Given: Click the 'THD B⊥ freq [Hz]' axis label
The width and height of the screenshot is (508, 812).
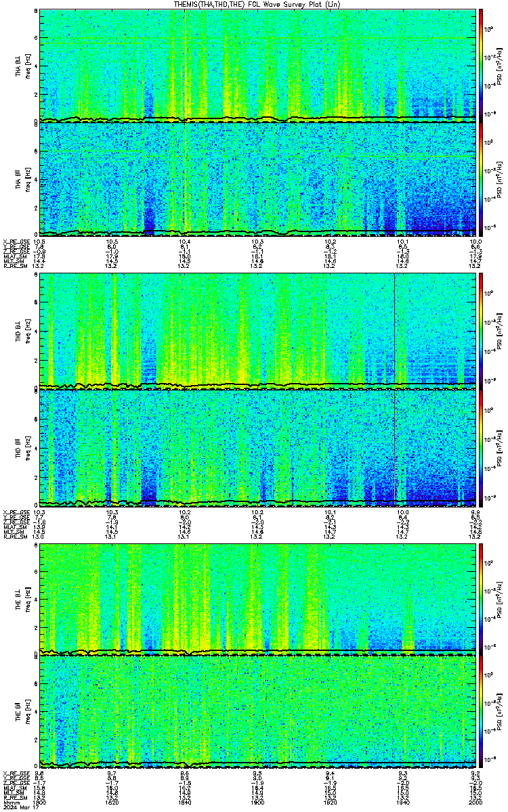Looking at the screenshot, I should 22,332.
